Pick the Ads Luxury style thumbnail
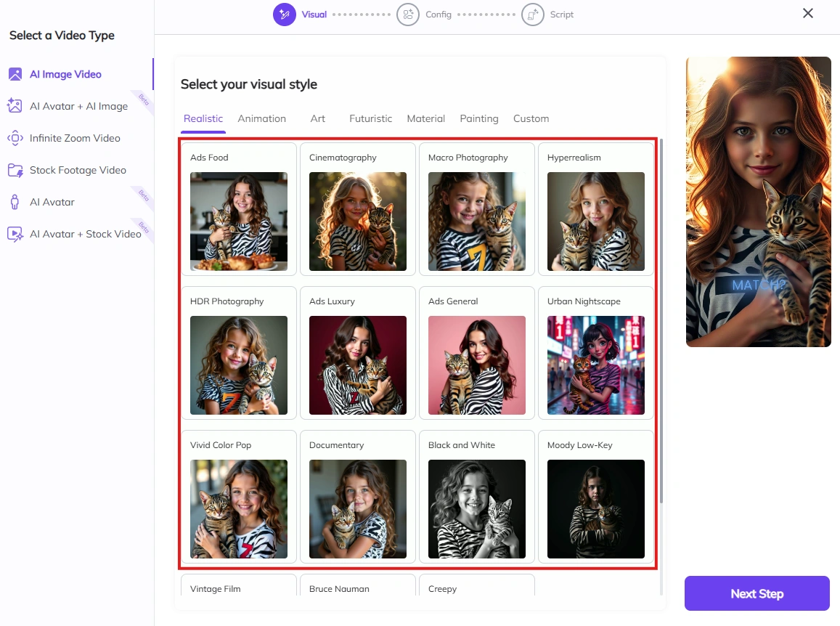Screen dimensions: 840x626 click(358, 365)
